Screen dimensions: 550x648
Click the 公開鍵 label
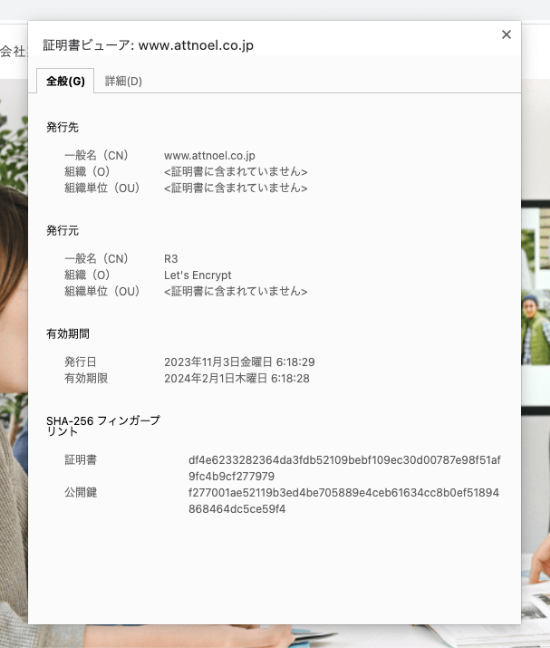click(81, 492)
